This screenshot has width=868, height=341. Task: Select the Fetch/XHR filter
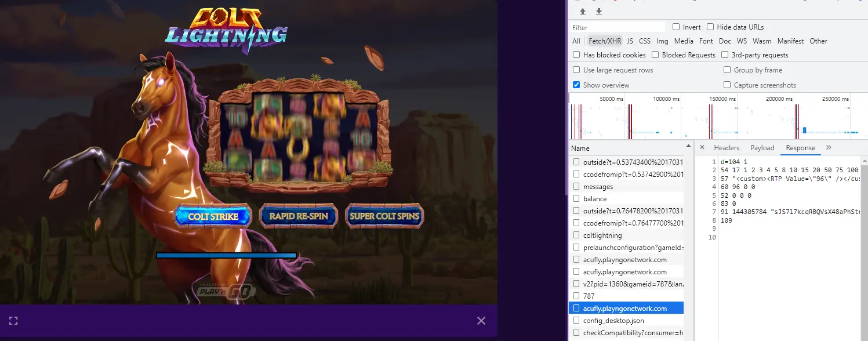605,41
